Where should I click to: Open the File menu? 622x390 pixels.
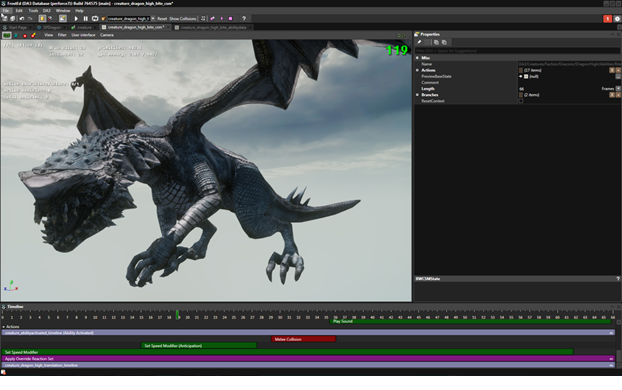tap(6, 11)
